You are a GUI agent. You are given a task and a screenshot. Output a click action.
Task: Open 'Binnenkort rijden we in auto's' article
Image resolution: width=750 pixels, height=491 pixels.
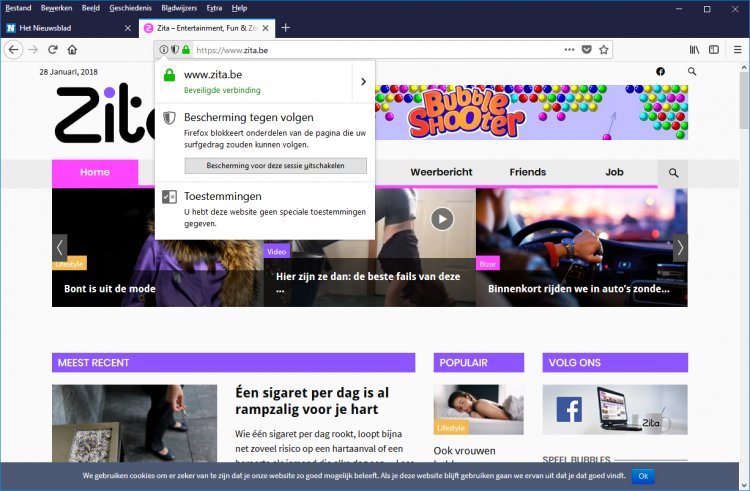pyautogui.click(x=578, y=288)
